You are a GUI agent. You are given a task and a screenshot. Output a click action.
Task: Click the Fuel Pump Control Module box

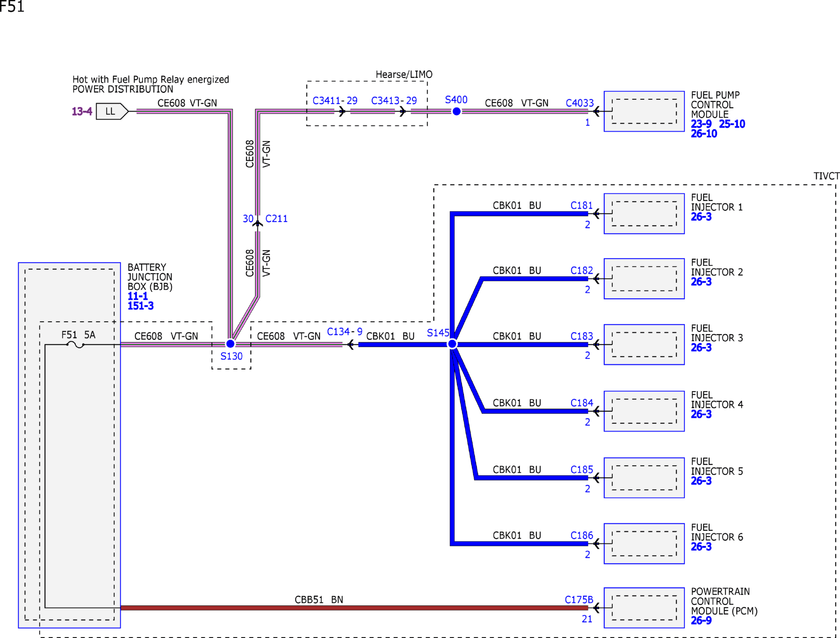(644, 111)
